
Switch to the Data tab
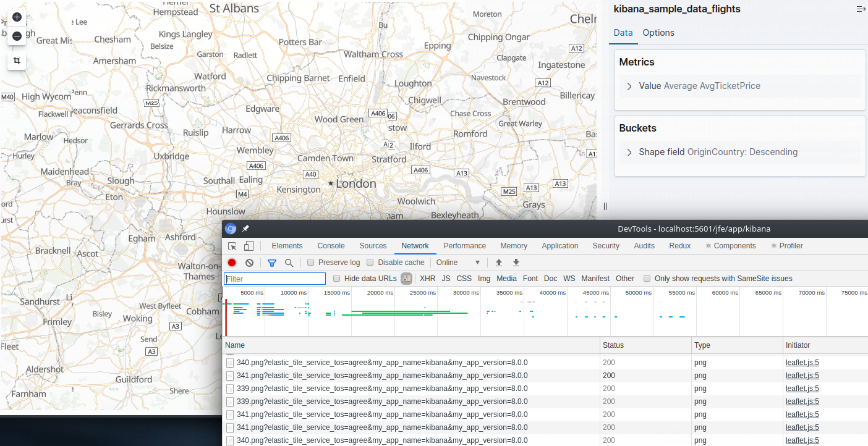623,33
